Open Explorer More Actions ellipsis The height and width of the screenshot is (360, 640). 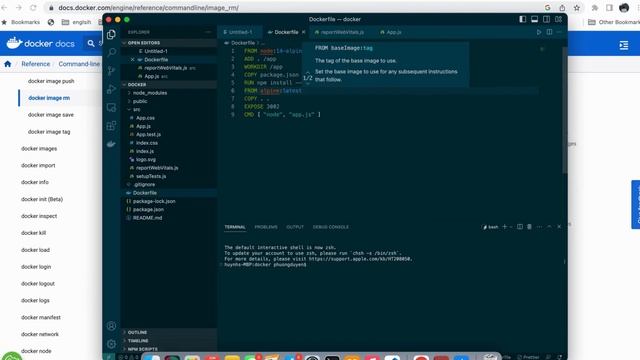(x=208, y=32)
